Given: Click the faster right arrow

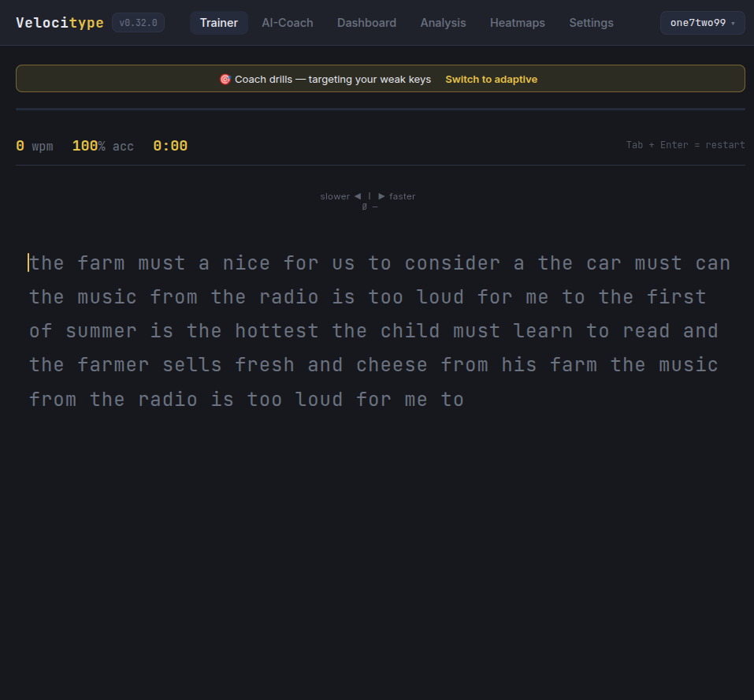Looking at the screenshot, I should pyautogui.click(x=381, y=196).
